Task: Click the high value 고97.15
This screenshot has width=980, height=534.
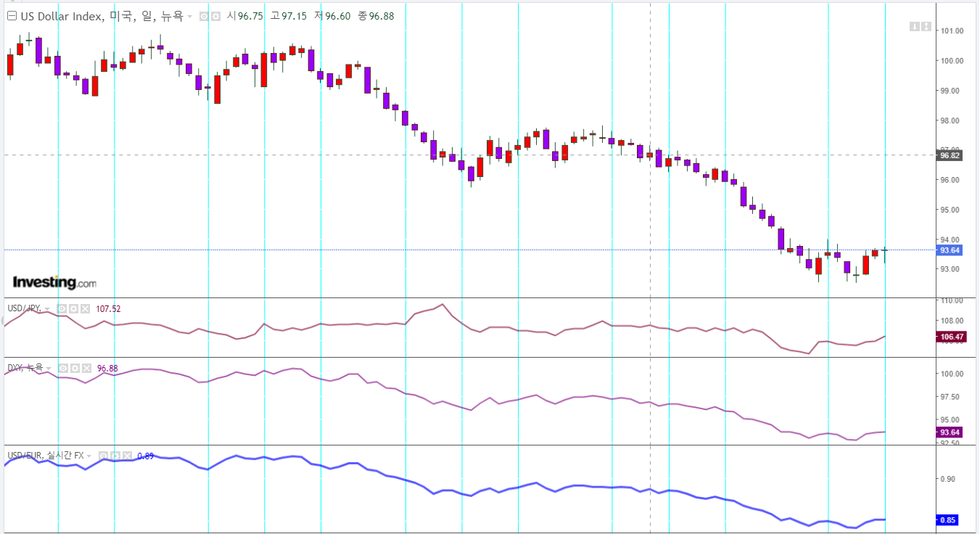Action: pos(289,16)
